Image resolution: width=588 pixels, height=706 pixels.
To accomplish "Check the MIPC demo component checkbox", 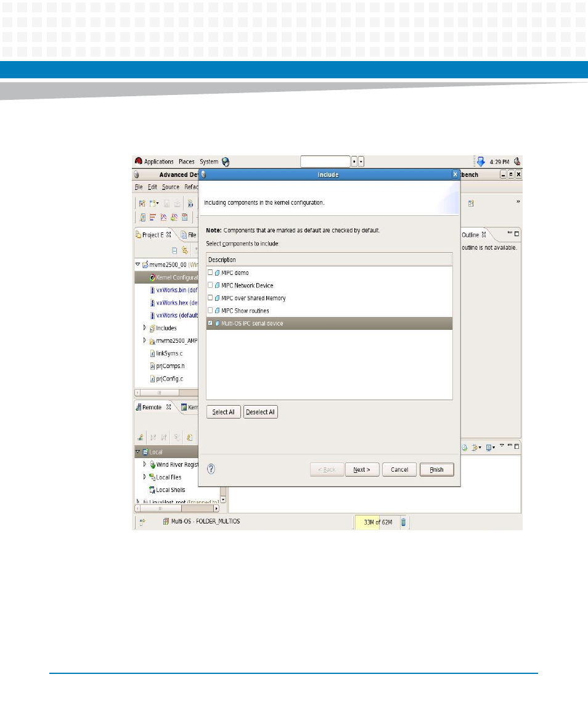I will (x=210, y=273).
